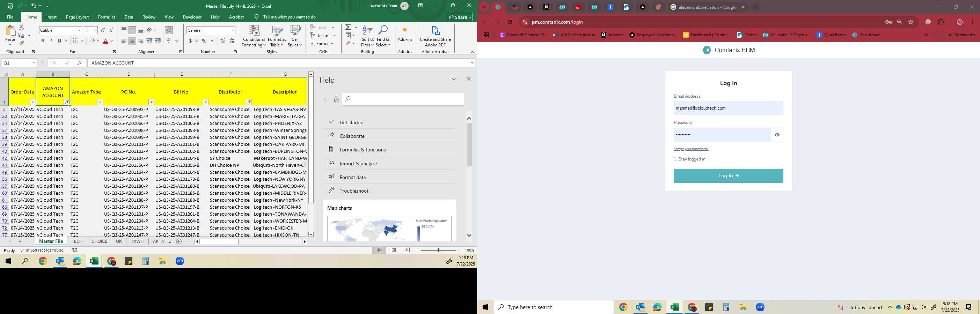
Task: Click Chrome reload page icon
Action: (x=510, y=22)
